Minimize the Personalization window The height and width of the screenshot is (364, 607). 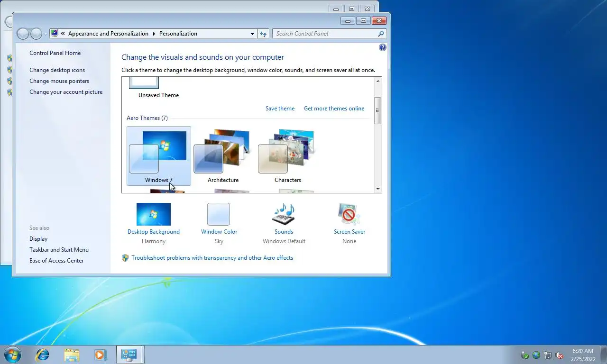click(348, 21)
